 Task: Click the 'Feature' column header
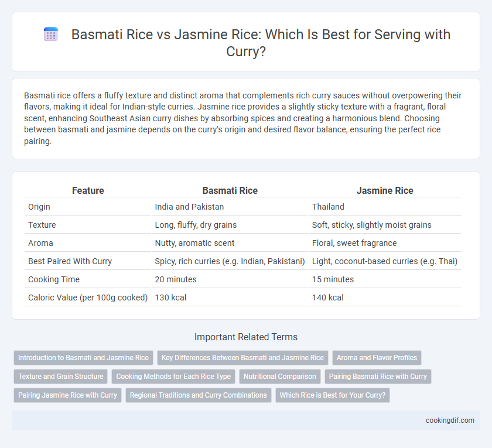click(88, 190)
